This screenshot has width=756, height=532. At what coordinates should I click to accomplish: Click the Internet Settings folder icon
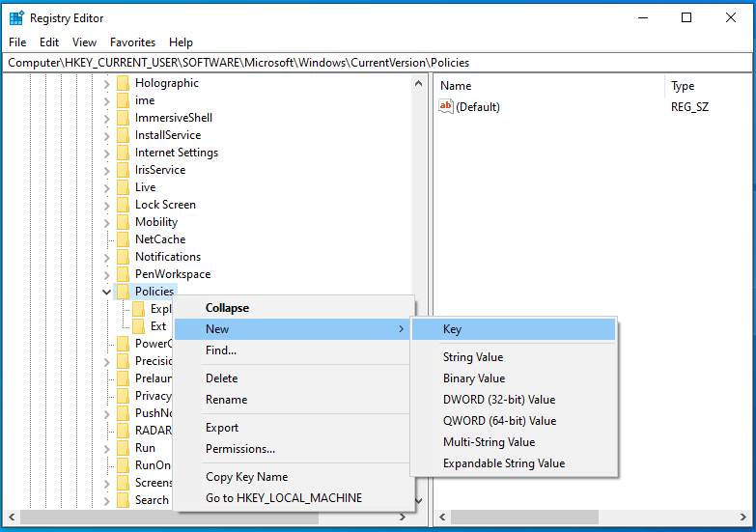(x=123, y=153)
